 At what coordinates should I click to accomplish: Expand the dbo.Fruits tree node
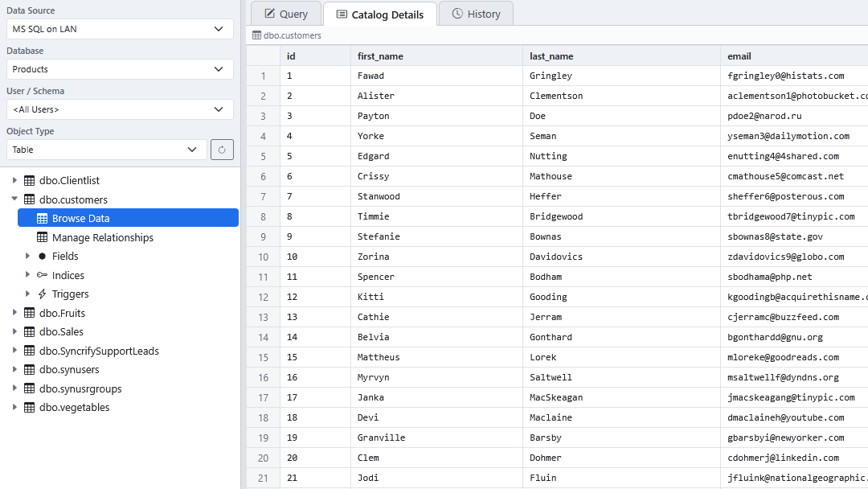pyautogui.click(x=15, y=312)
